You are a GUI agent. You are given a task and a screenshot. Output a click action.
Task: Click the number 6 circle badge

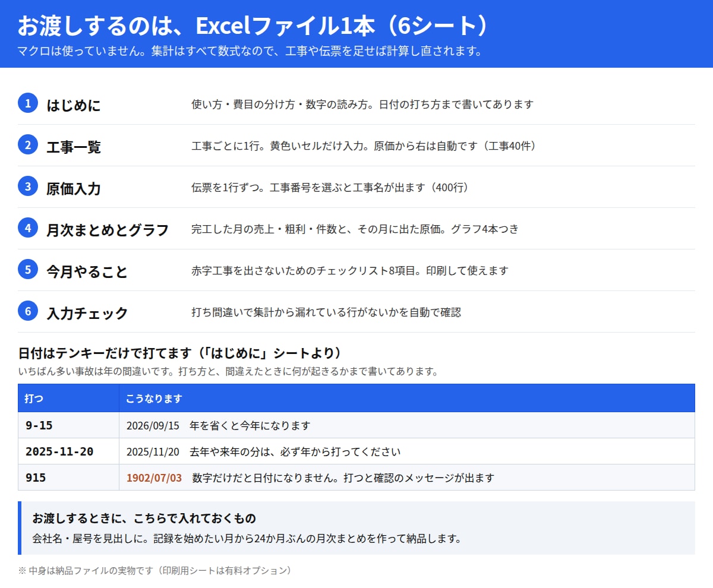[28, 311]
